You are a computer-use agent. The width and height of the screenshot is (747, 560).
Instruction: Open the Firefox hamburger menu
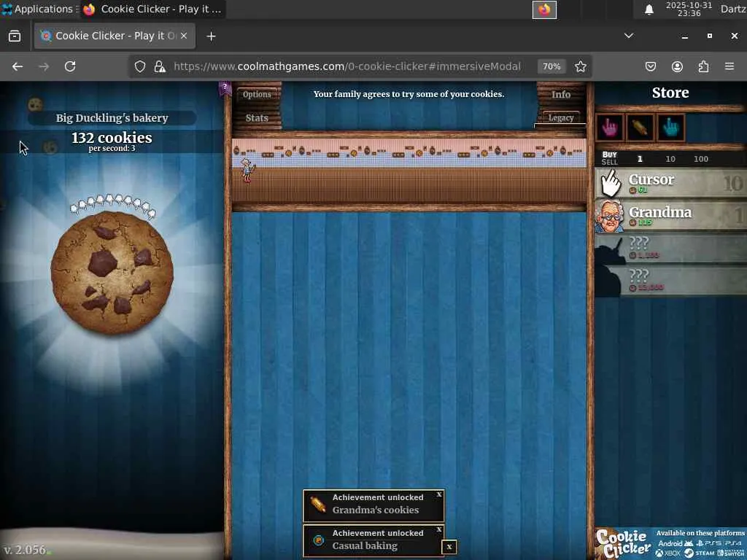(x=729, y=66)
